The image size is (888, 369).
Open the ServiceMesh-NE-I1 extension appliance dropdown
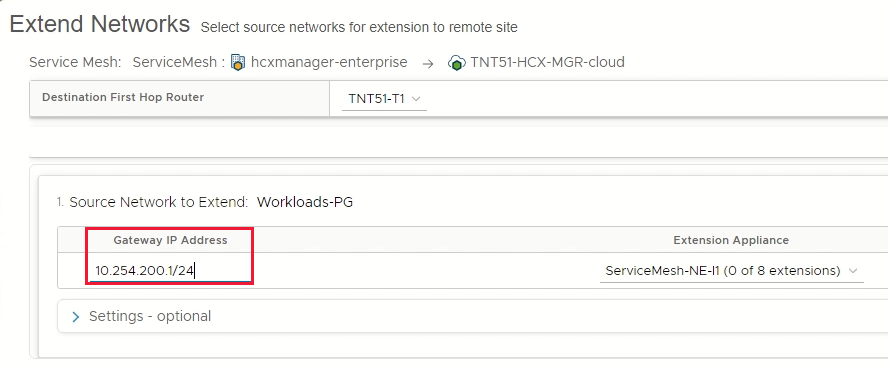coord(732,271)
